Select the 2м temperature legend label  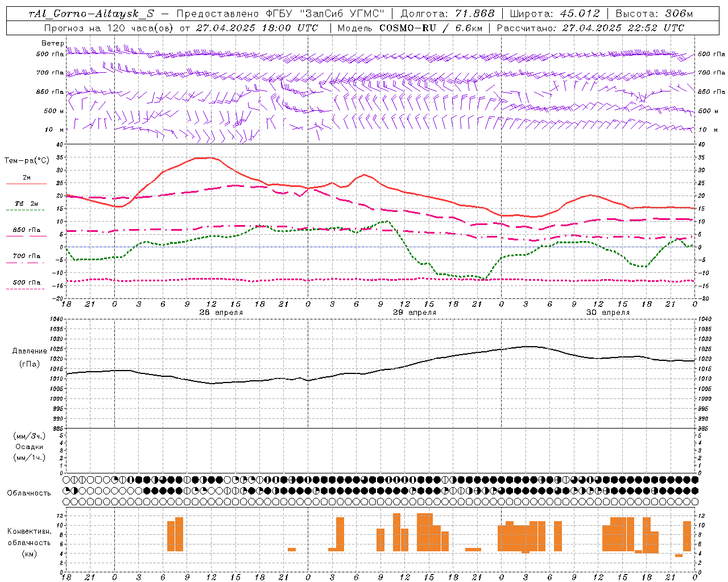point(27,178)
